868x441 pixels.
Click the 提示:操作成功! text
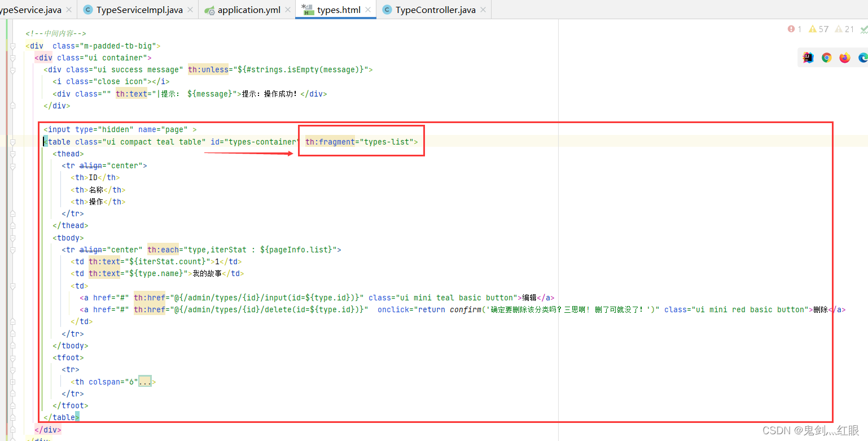pyautogui.click(x=269, y=94)
